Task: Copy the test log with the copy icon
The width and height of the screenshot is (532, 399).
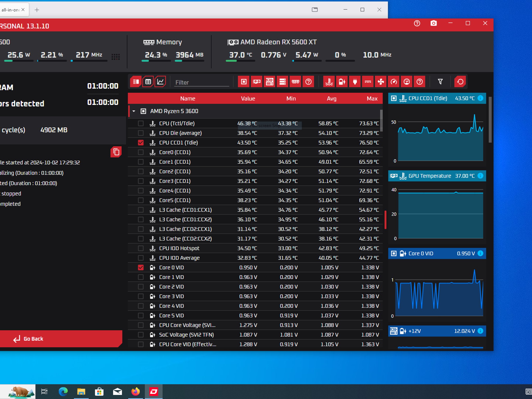Action: [116, 152]
